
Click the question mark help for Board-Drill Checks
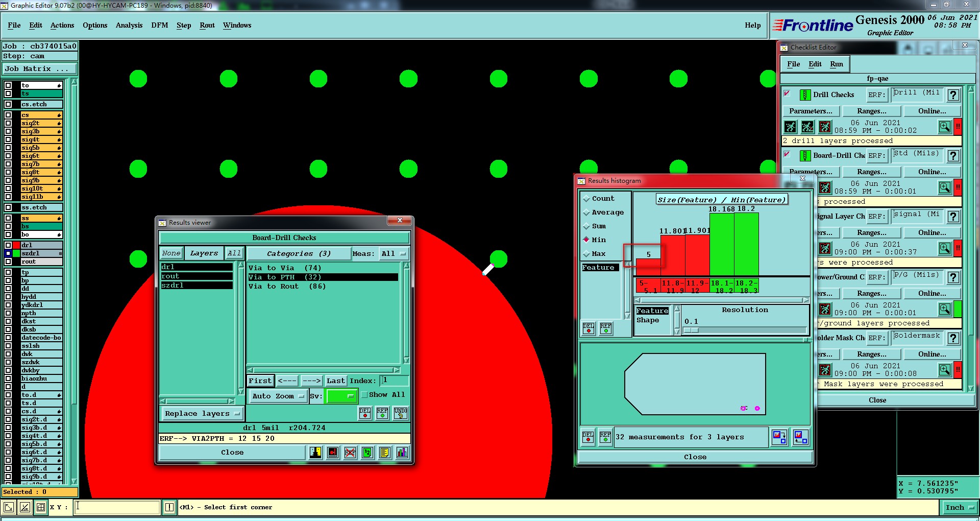click(x=953, y=156)
